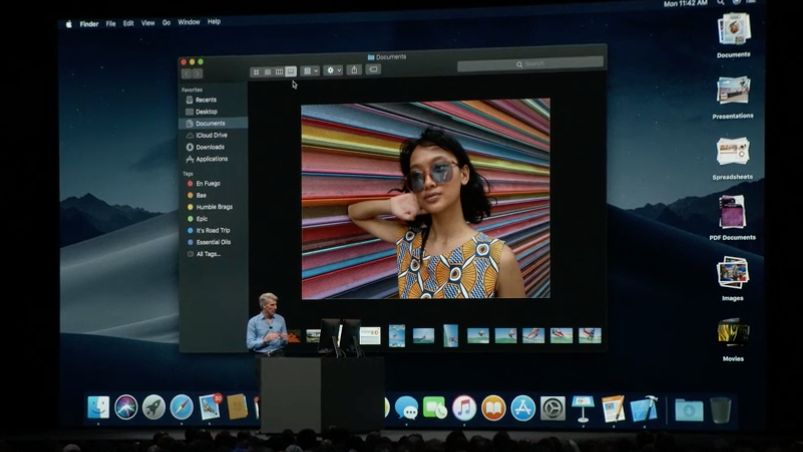This screenshot has width=803, height=452.
Task: Open iTunes from the Dock
Action: pos(464,408)
